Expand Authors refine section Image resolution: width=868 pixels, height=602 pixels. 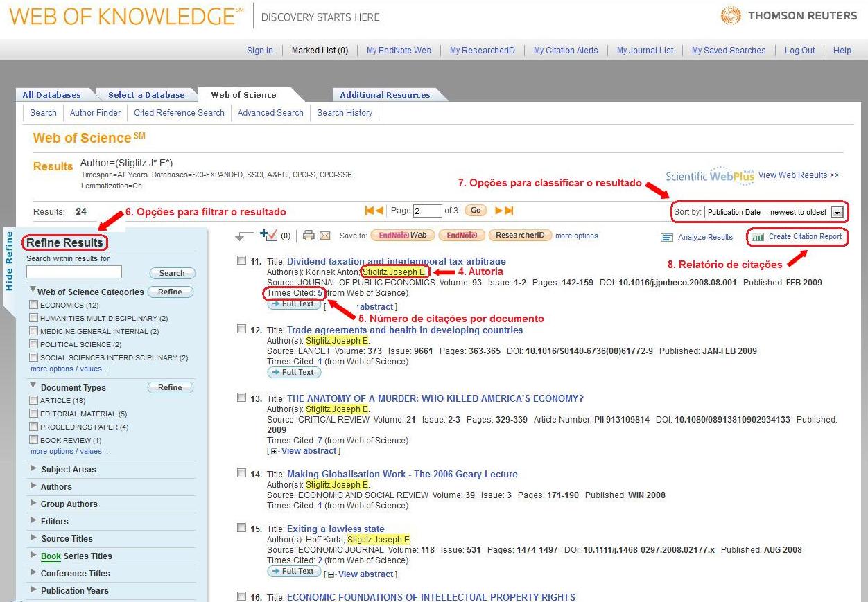[33, 486]
